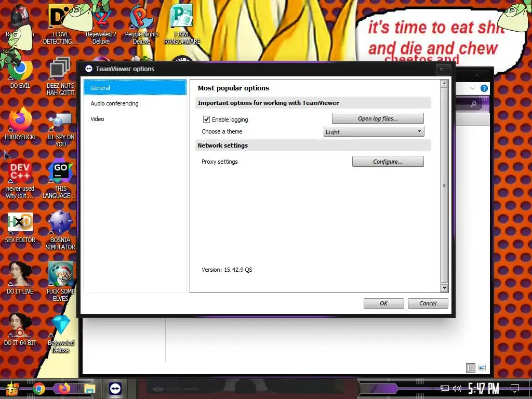The height and width of the screenshot is (399, 532).
Task: Switch background window to large icons view
Action: coord(482,367)
